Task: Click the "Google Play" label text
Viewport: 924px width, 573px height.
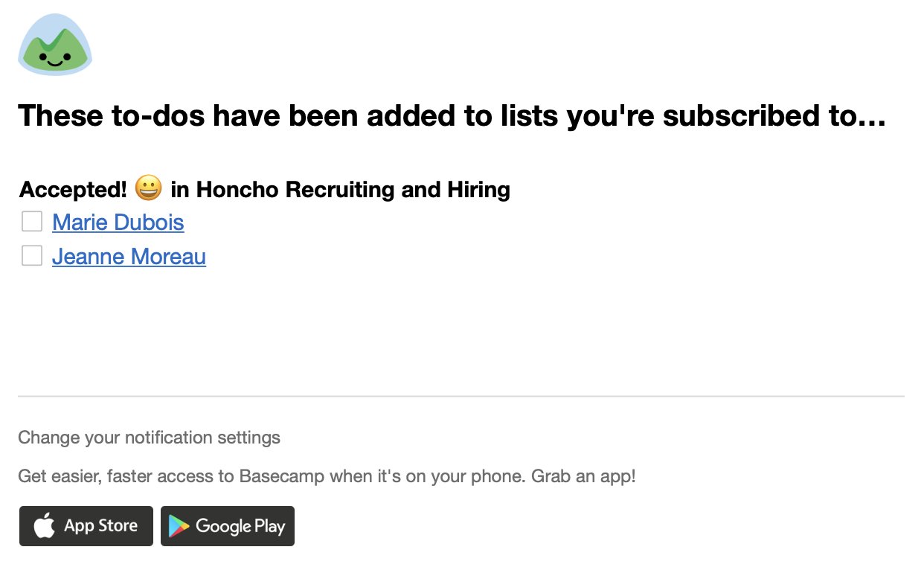Action: pos(240,527)
